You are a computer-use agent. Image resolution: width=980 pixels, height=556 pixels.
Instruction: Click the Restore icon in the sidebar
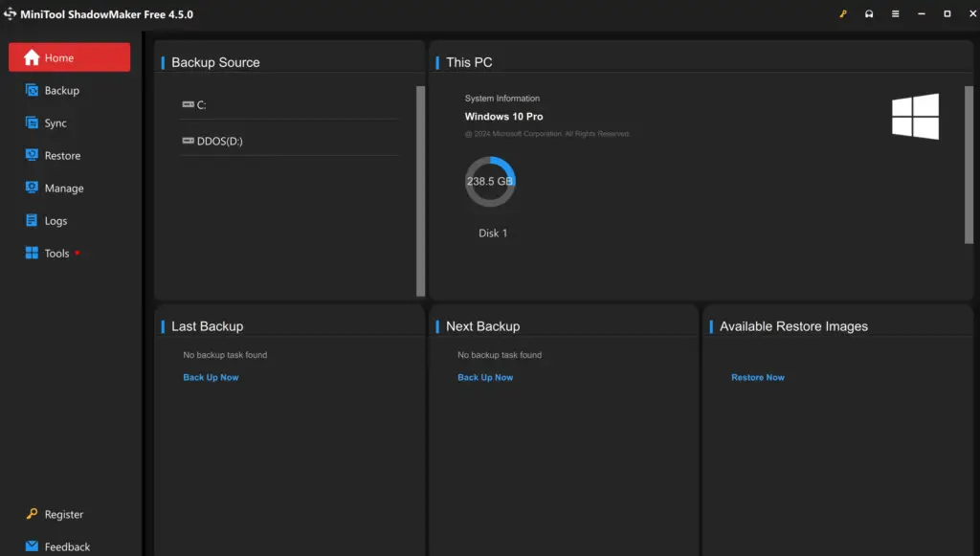pos(32,156)
